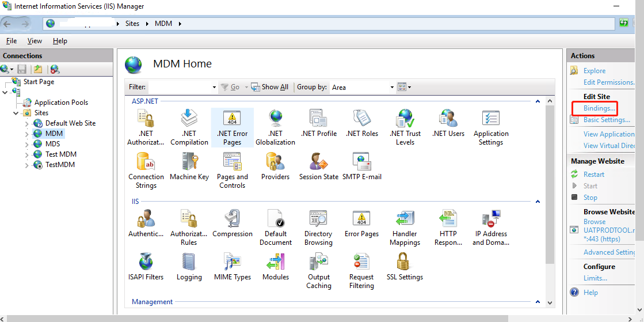Collapse the IIS group
Viewport: 644px width, 322px height.
537,202
